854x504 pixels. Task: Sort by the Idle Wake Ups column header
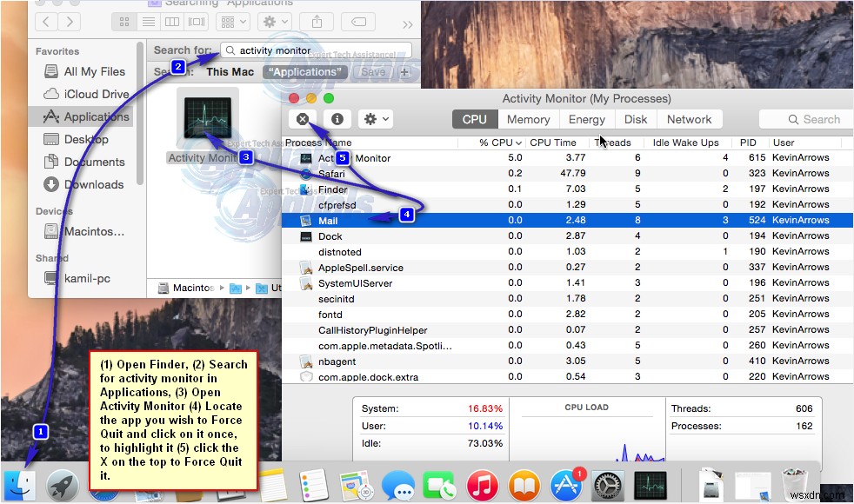[x=685, y=143]
